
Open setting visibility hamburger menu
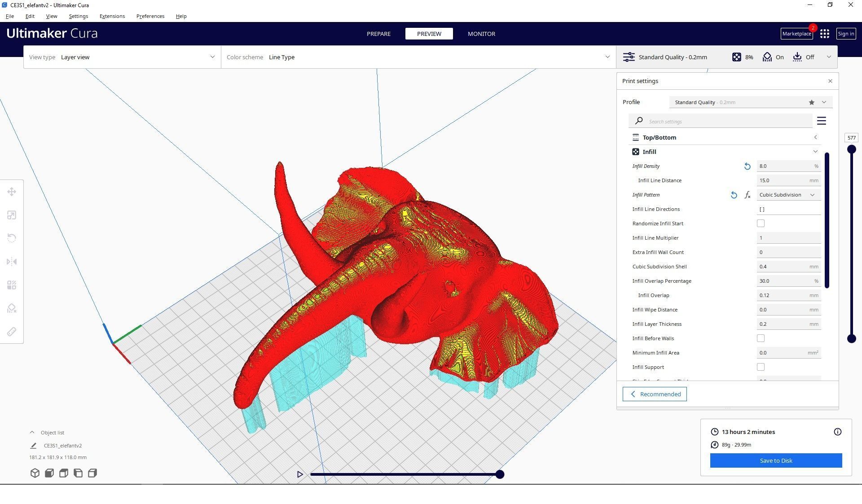tap(822, 121)
